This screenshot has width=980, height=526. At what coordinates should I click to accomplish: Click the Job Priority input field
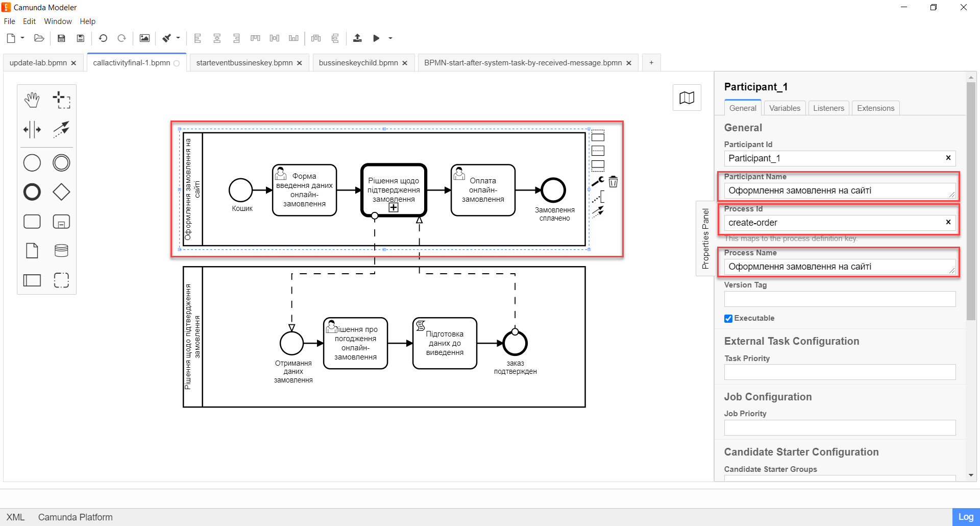(x=840, y=428)
